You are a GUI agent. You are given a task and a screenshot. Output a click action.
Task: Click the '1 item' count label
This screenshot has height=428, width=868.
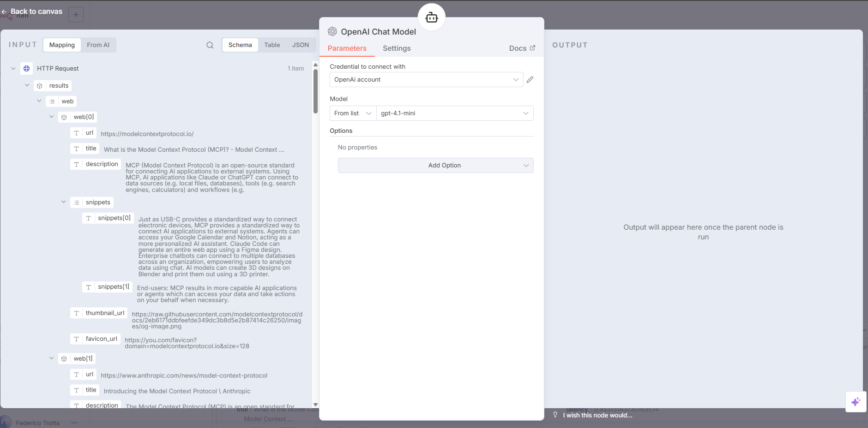click(296, 68)
